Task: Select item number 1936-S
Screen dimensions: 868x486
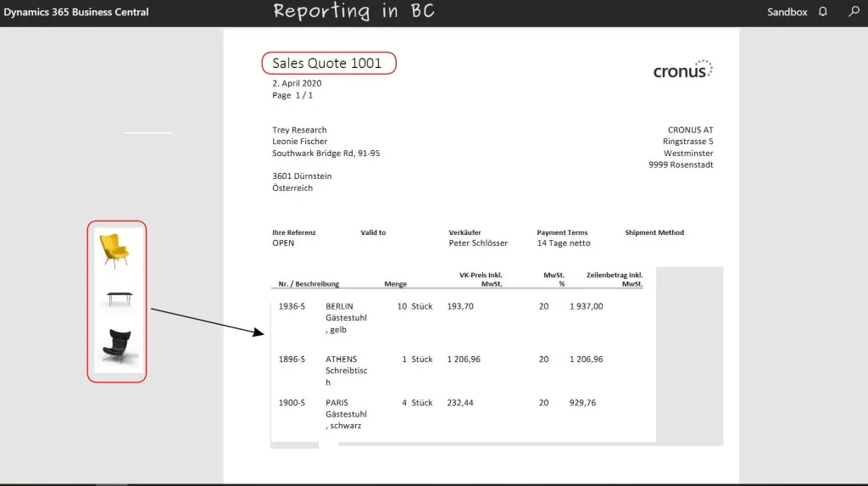Action: click(292, 306)
